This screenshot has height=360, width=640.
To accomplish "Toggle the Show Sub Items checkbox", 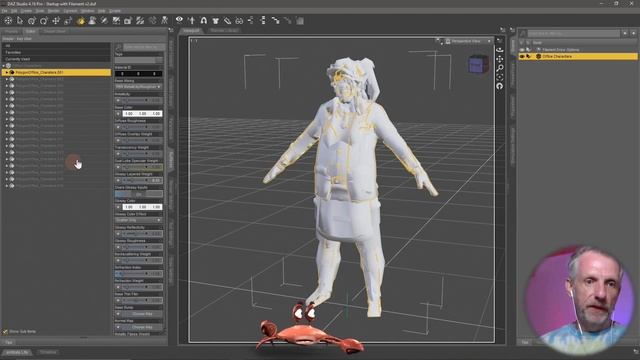I will tap(5, 332).
